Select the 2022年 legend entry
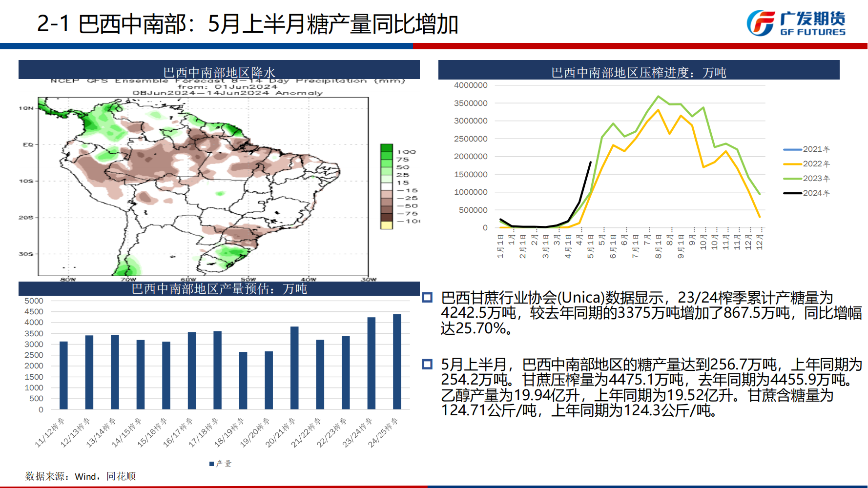 (x=806, y=164)
